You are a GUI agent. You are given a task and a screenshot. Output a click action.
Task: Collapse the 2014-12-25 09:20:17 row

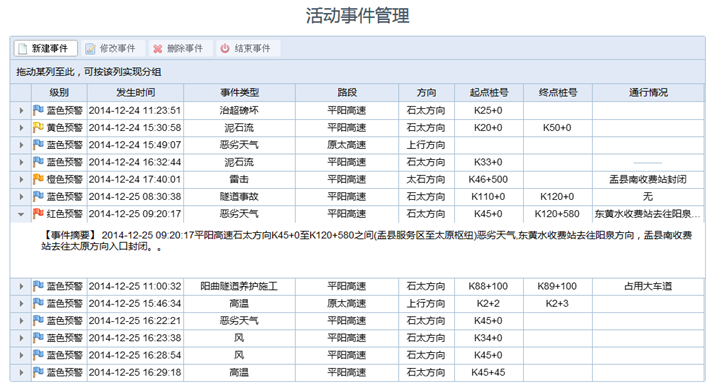(21, 214)
